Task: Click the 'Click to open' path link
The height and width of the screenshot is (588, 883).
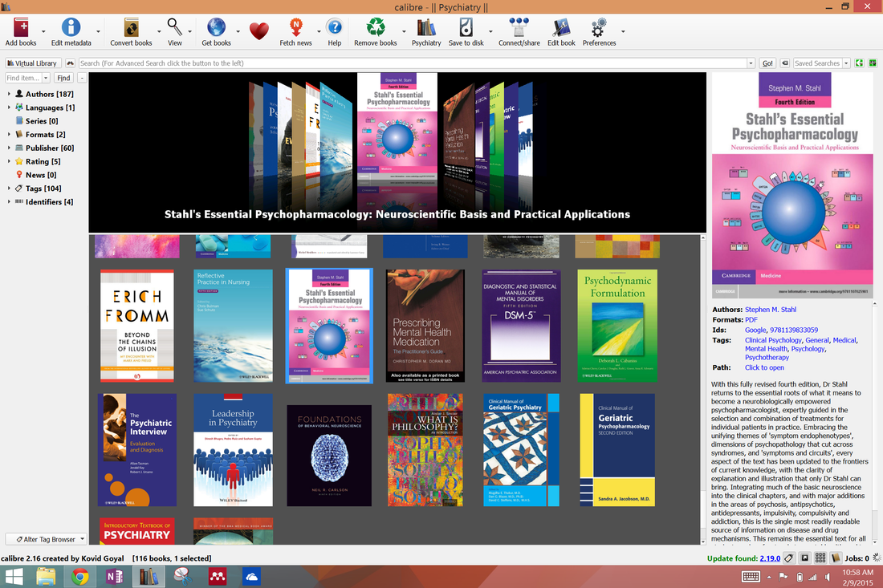Action: tap(764, 367)
